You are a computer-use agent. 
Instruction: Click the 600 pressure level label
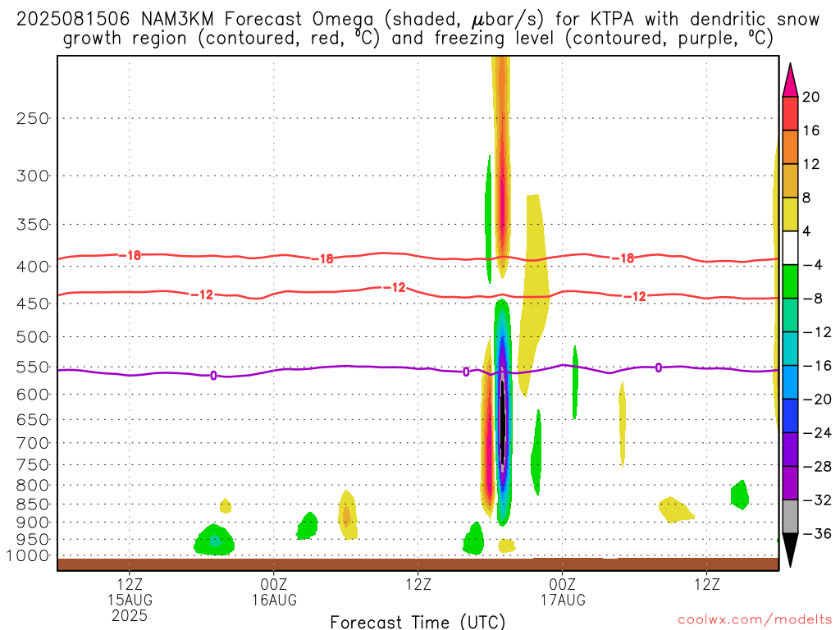[x=33, y=395]
